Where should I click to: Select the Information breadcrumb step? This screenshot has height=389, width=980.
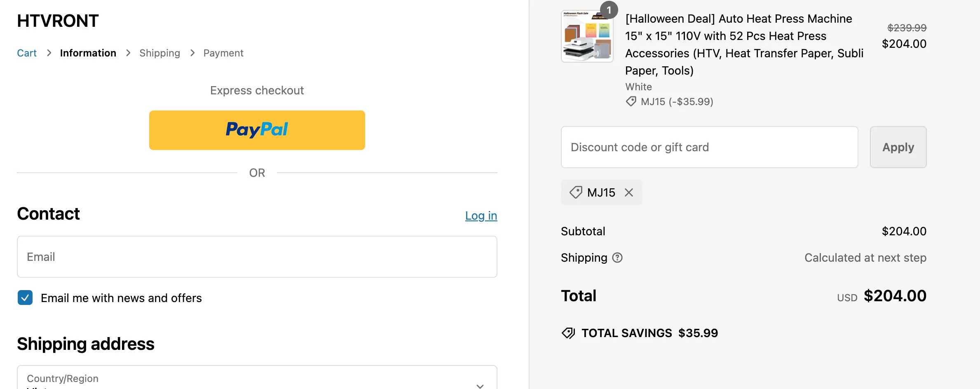[x=88, y=53]
